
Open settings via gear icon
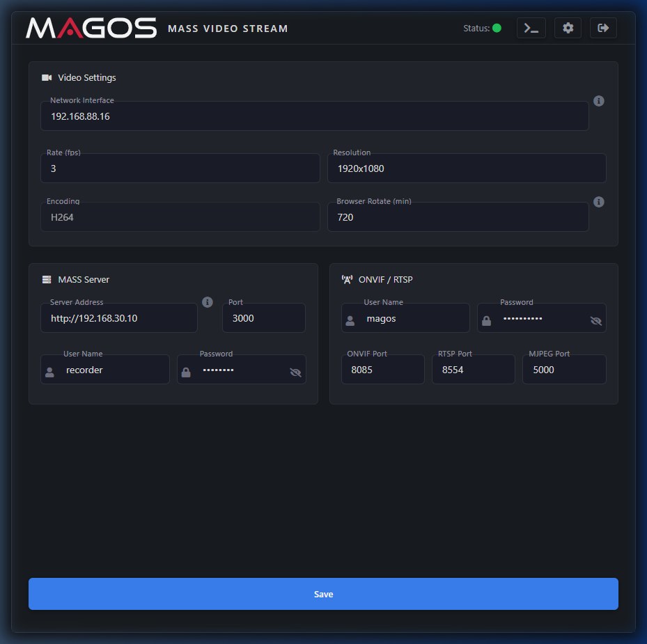click(568, 28)
